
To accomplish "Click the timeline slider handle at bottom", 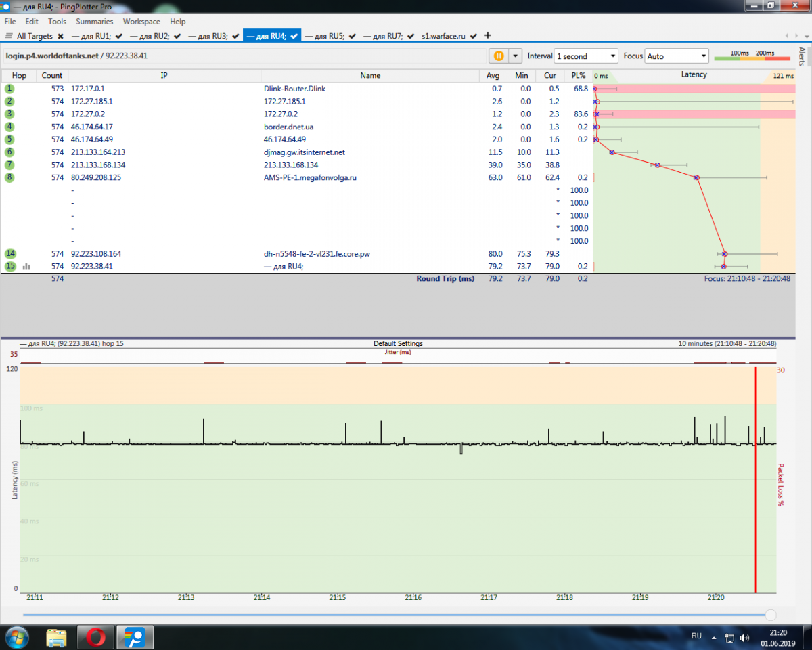I will click(x=770, y=615).
